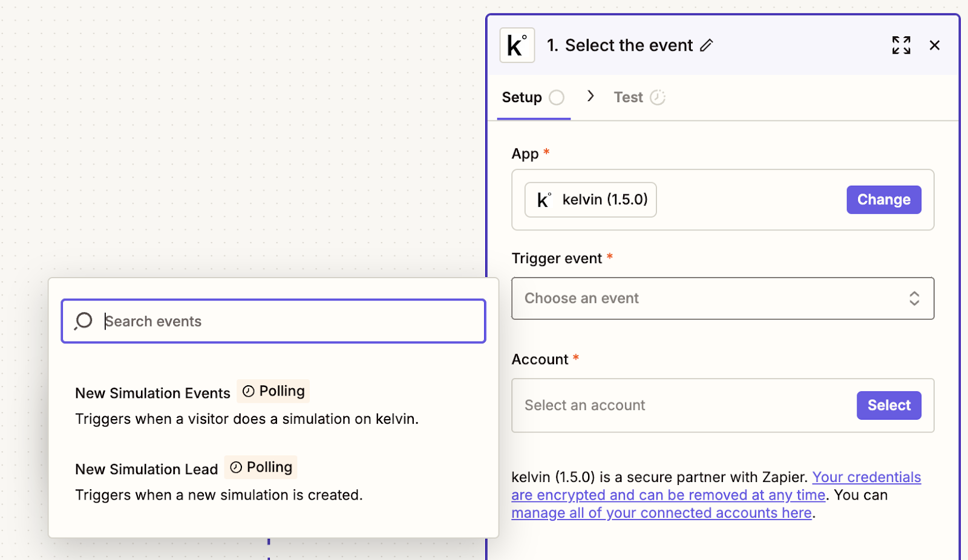The image size is (968, 560).
Task: Click the chevron between Setup and Test
Action: (590, 96)
